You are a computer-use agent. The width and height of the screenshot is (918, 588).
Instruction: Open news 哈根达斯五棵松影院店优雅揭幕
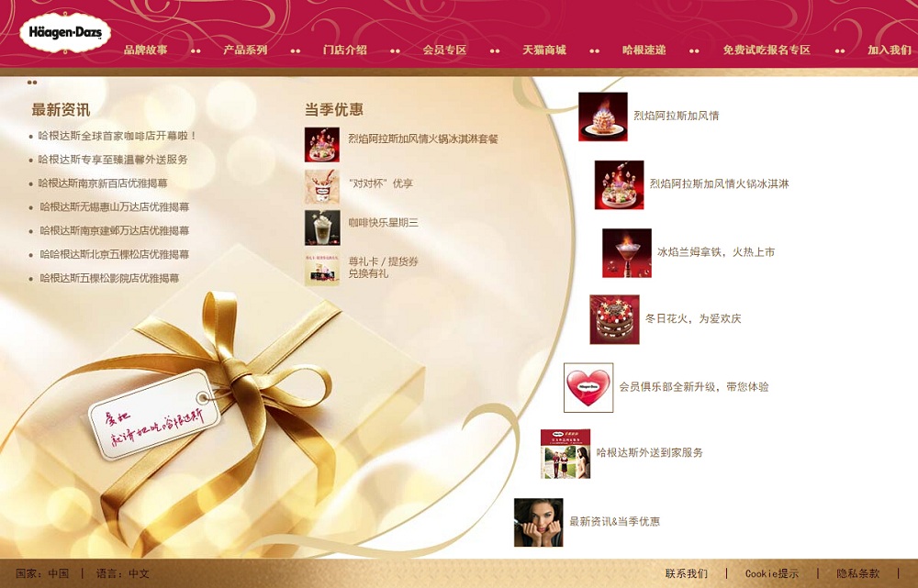(x=109, y=278)
